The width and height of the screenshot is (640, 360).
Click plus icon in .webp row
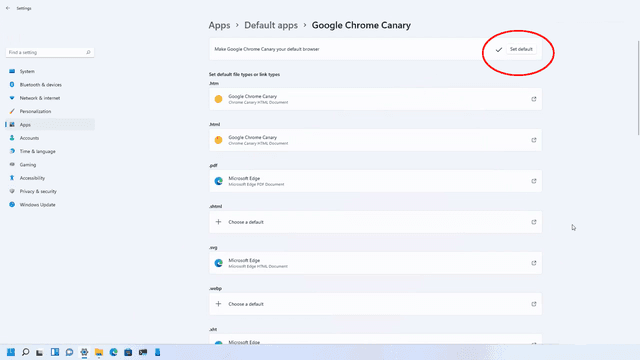tap(218, 304)
